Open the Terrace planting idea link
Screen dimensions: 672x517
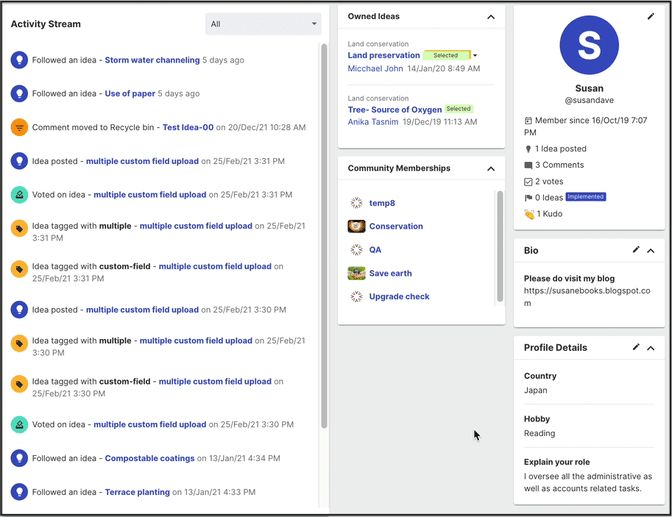point(137,492)
